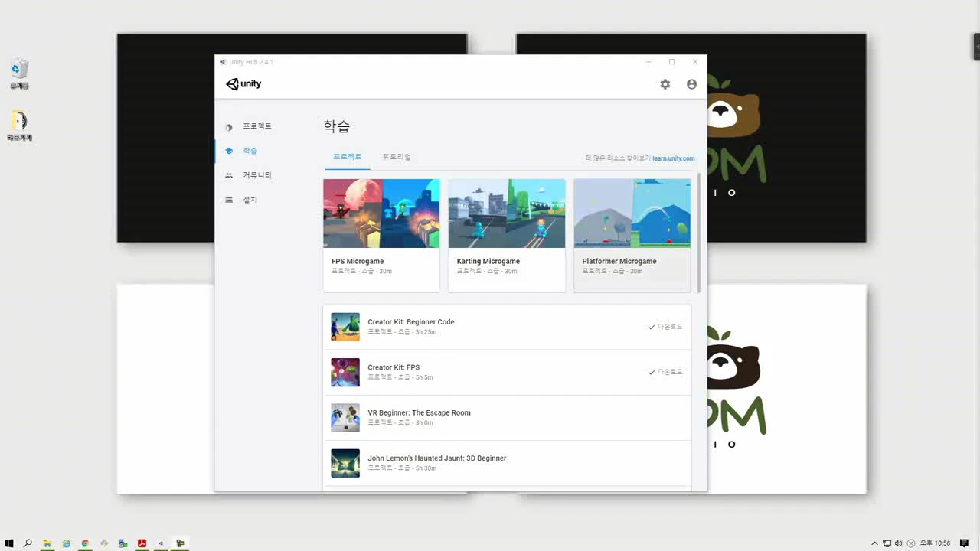
Task: Go to 커뮤니티 in the sidebar
Action: click(x=256, y=175)
